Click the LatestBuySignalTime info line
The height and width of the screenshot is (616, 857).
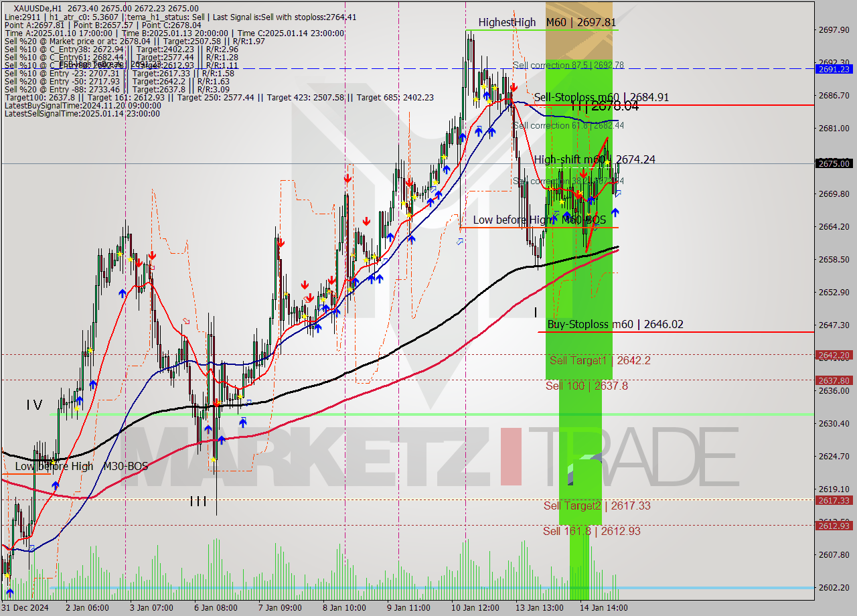(83, 105)
